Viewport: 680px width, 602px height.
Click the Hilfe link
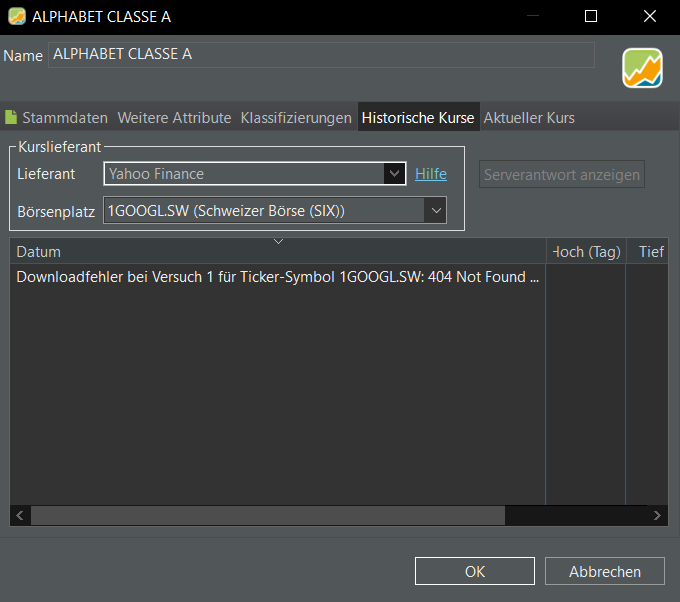pyautogui.click(x=431, y=174)
